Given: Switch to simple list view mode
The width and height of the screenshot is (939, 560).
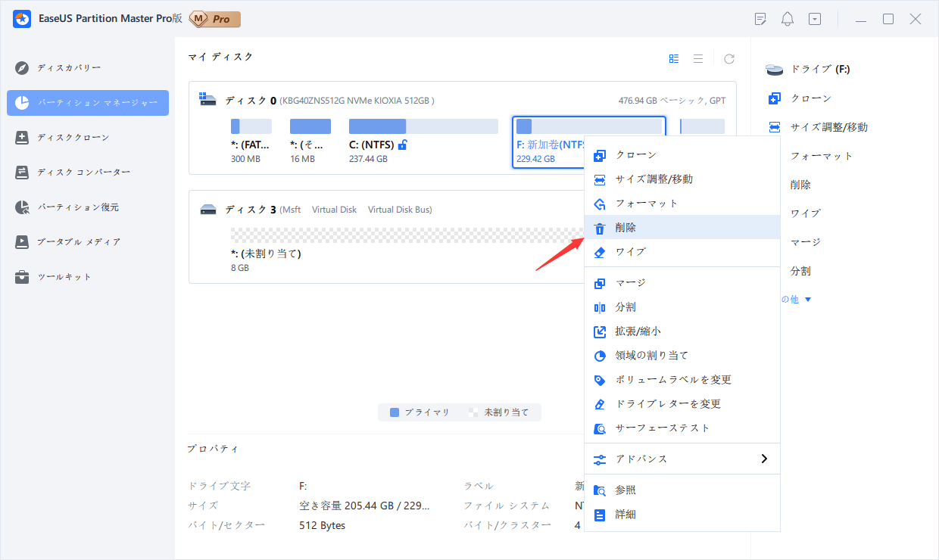Looking at the screenshot, I should pos(698,58).
